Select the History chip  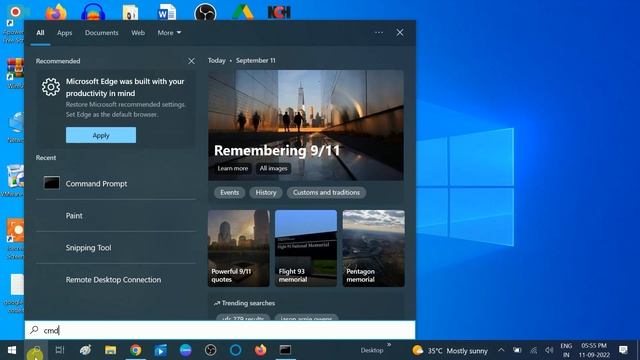click(266, 193)
